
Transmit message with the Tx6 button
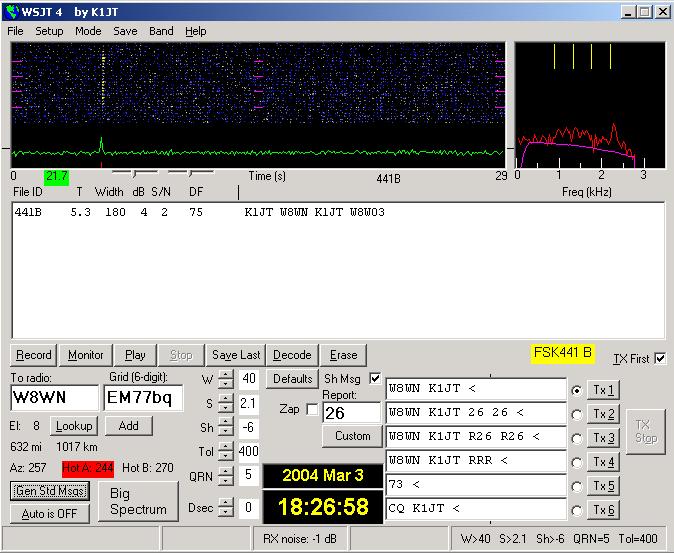[603, 510]
